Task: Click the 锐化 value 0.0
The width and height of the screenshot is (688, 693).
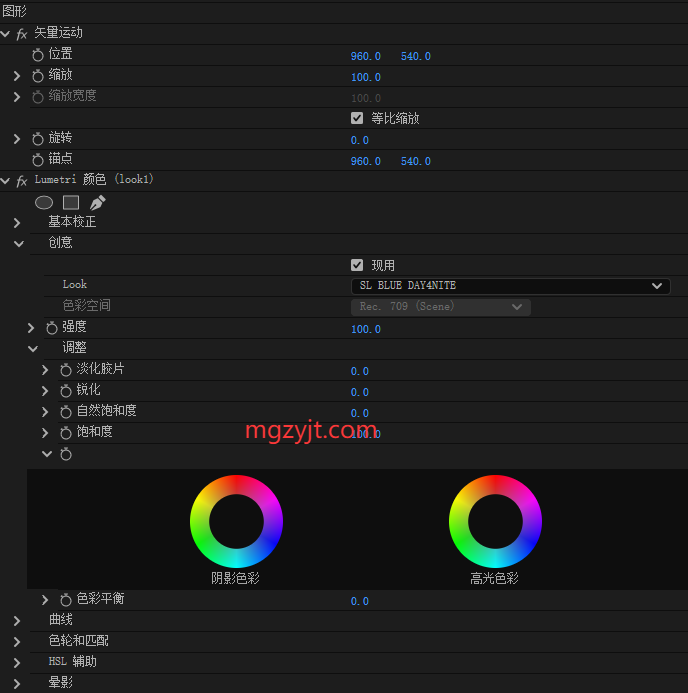Action: pyautogui.click(x=360, y=392)
